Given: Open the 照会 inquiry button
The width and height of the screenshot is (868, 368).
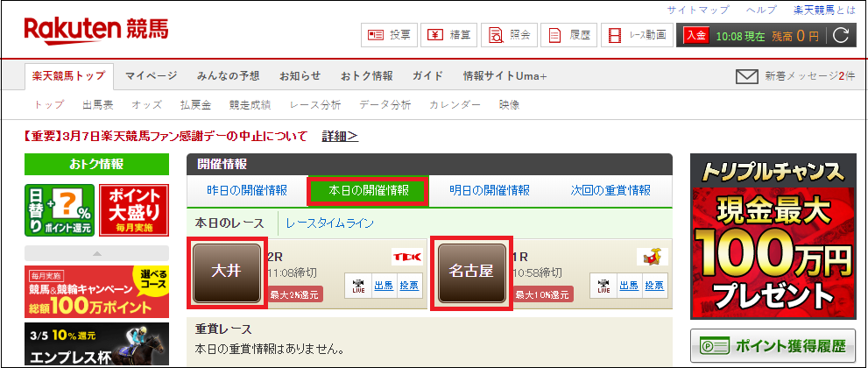Looking at the screenshot, I should point(509,35).
